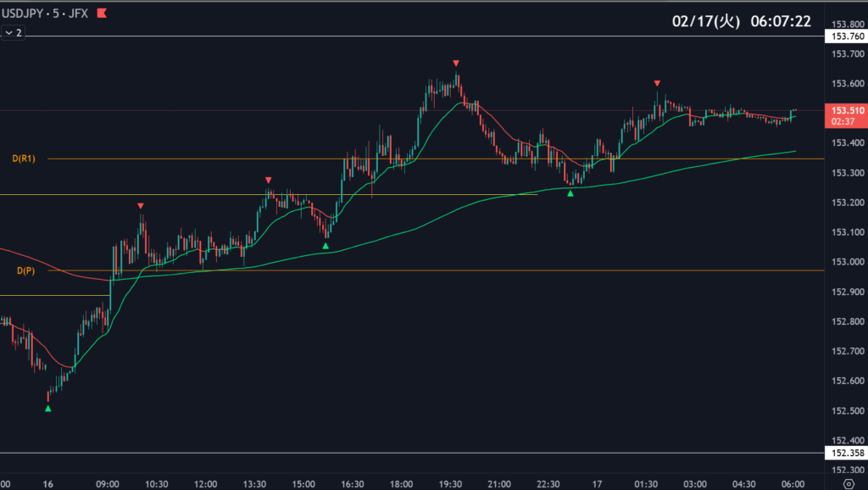Expand the indicator legend showing 2
The width and height of the screenshot is (868, 490).
[x=14, y=32]
